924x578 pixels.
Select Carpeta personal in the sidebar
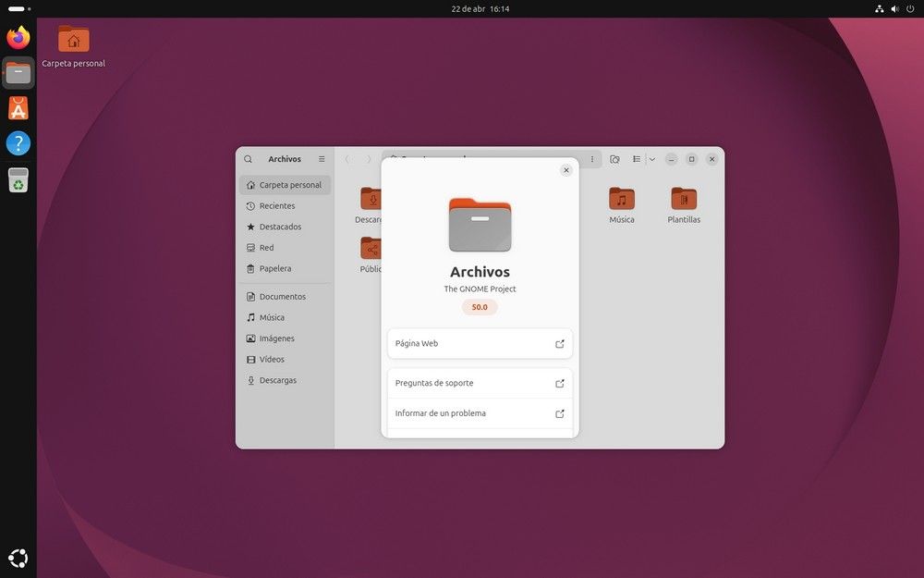pos(286,185)
